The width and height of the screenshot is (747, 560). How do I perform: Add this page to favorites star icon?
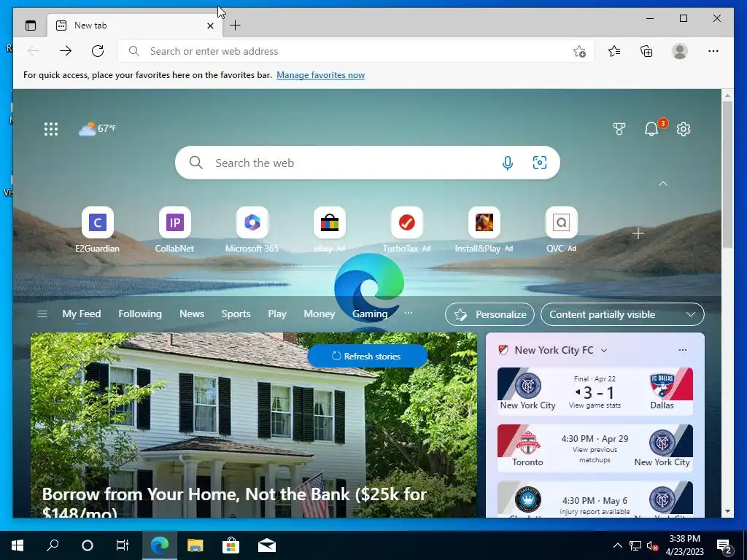coord(579,52)
